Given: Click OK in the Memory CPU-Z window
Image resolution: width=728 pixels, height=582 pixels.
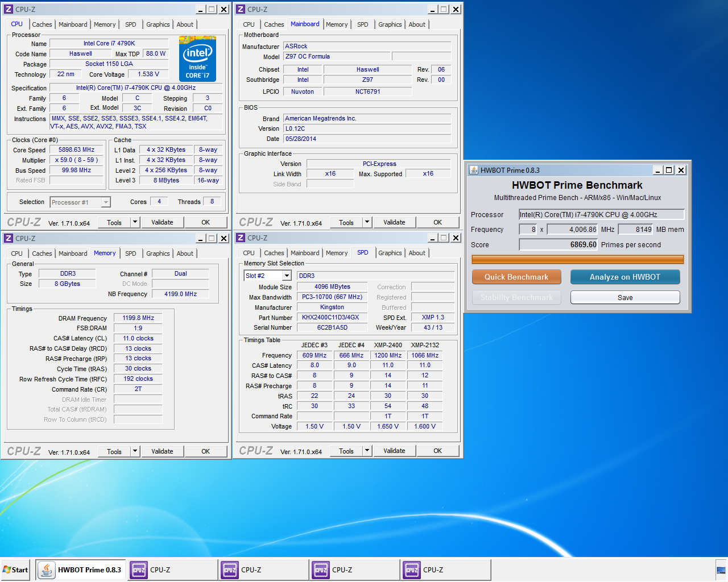Looking at the screenshot, I should coord(206,451).
